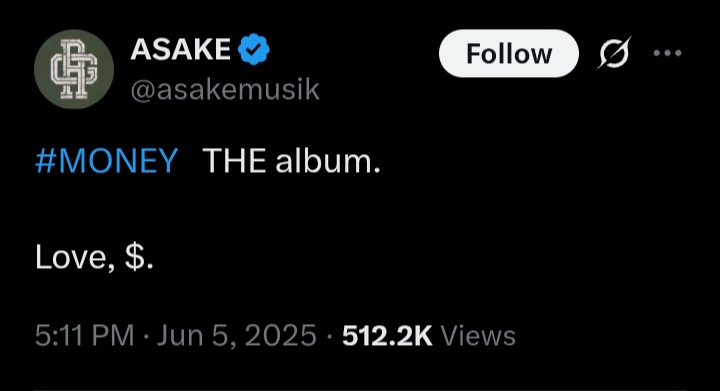Image resolution: width=720 pixels, height=391 pixels.
Task: Click the 5:11 PM post timestamp
Action: (x=84, y=335)
